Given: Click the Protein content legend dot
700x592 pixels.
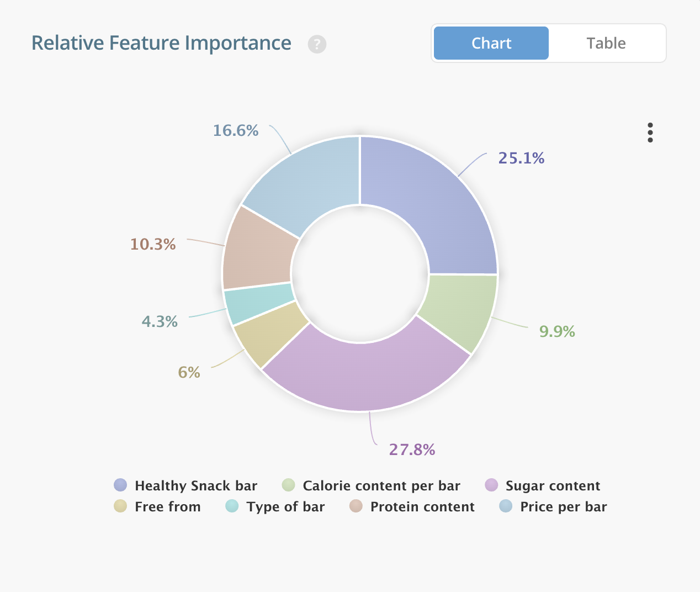Looking at the screenshot, I should (x=356, y=506).
